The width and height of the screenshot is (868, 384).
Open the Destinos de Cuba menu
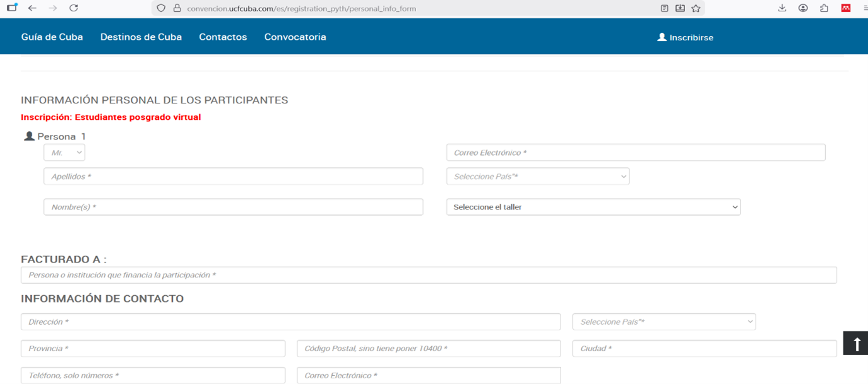pos(141,37)
